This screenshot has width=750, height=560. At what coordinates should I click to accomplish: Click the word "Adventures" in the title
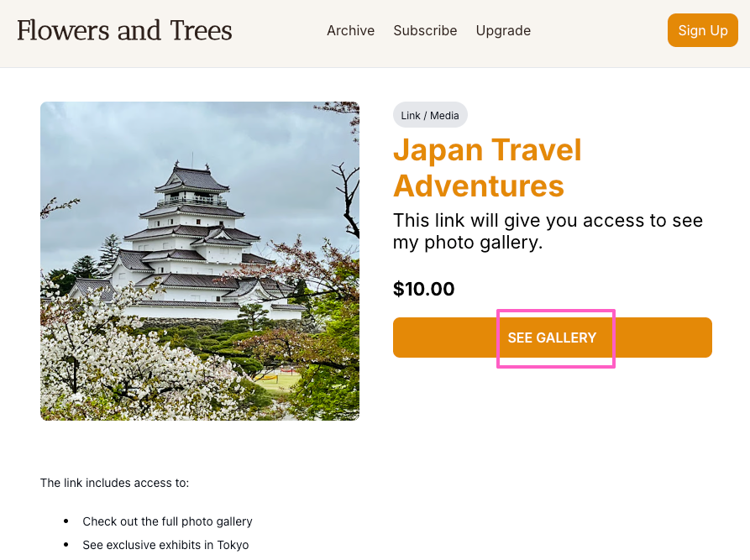479,186
